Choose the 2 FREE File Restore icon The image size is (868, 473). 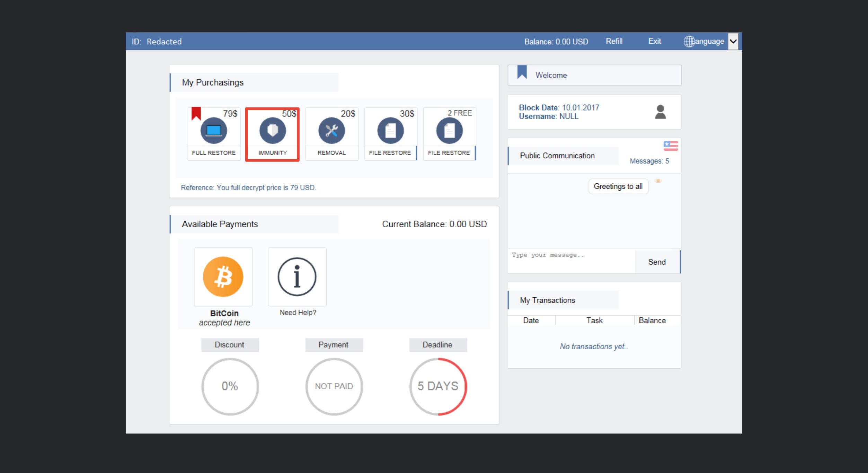(449, 131)
